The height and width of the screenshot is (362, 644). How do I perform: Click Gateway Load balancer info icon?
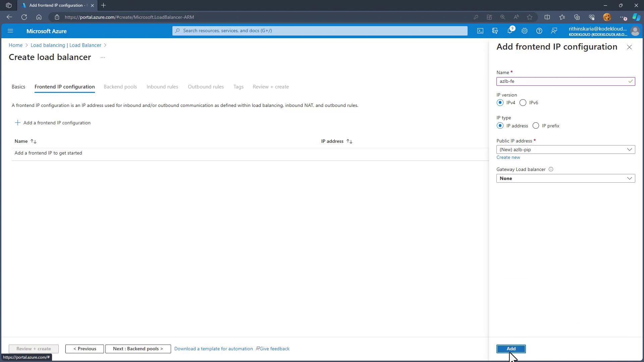tap(551, 169)
